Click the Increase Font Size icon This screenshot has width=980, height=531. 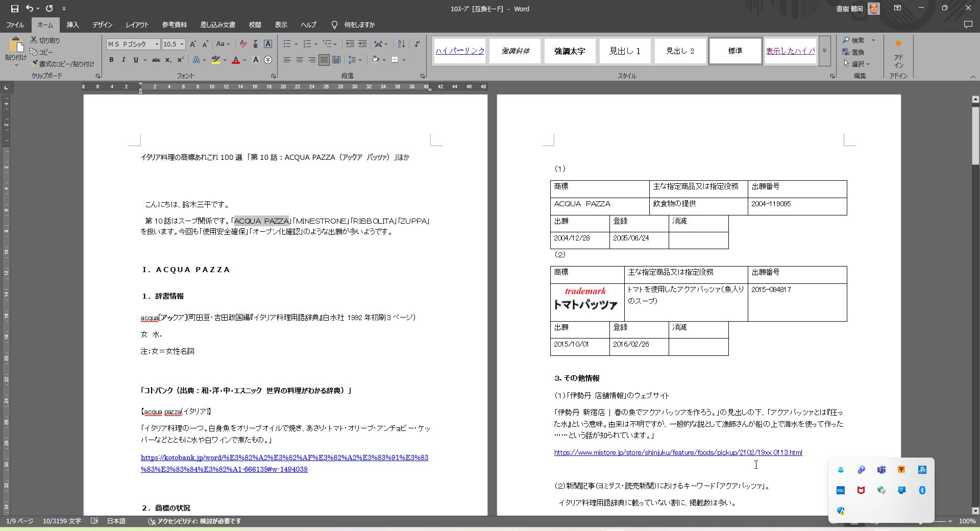(193, 44)
